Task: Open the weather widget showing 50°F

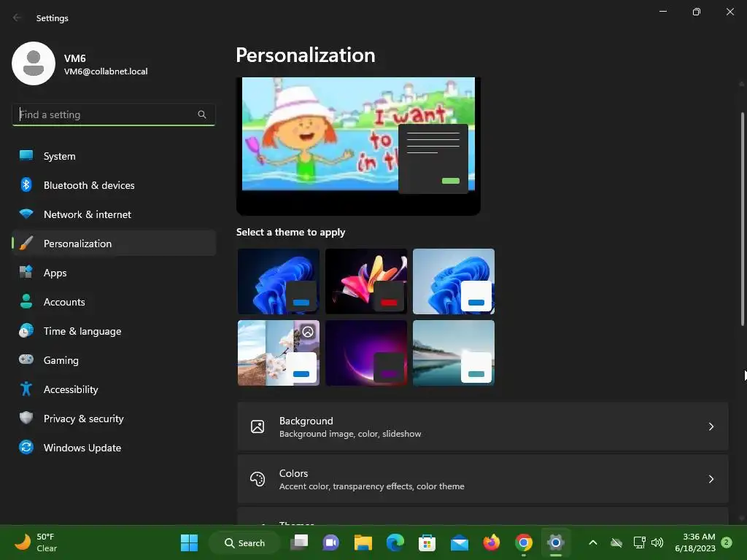Action: click(36, 542)
